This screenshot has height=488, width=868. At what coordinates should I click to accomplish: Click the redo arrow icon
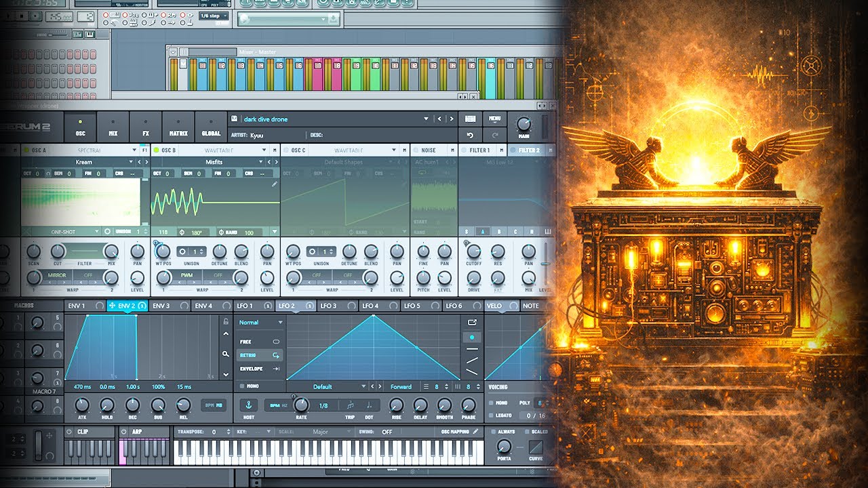pos(495,136)
